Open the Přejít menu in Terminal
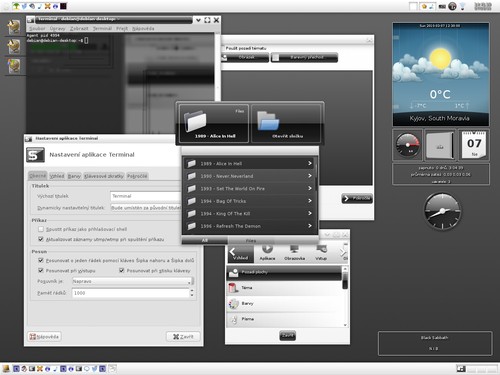Image resolution: width=500 pixels, height=375 pixels. point(122,29)
